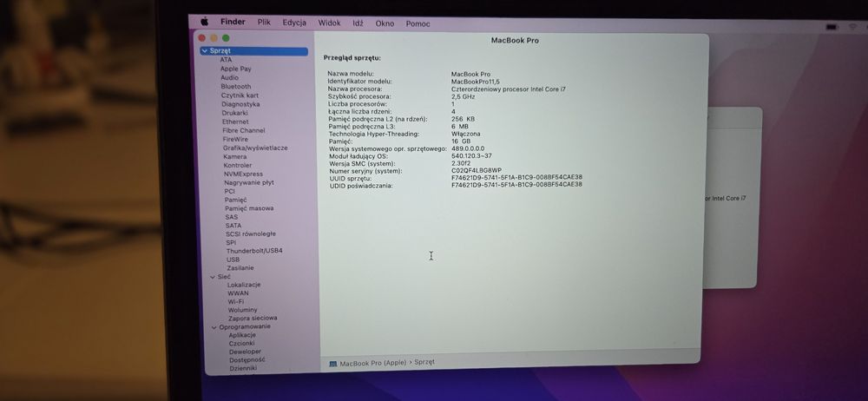Click MacBook Pro (Apple) in path bar
868x401 pixels.
(x=372, y=364)
